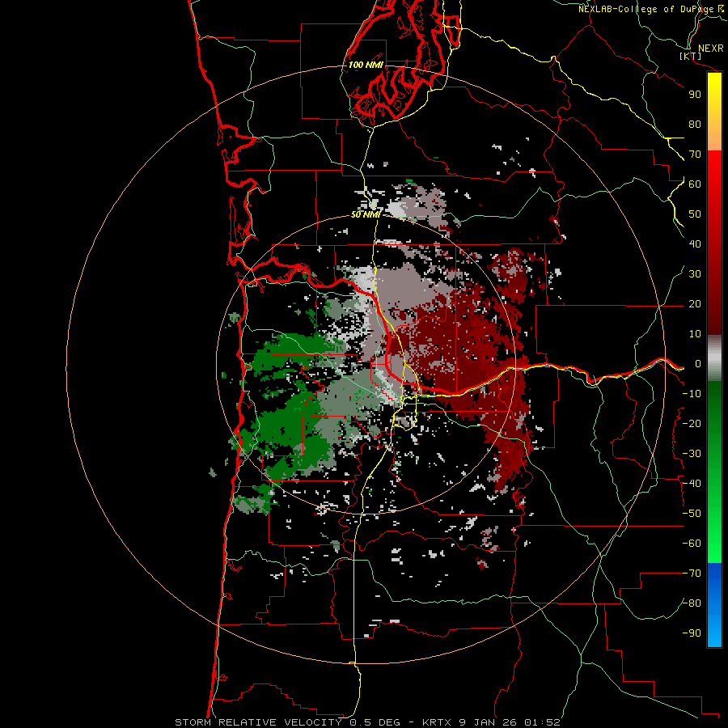This screenshot has height=728, width=728.
Task: Click the 30 value on the velocity scale
Action: [x=695, y=274]
